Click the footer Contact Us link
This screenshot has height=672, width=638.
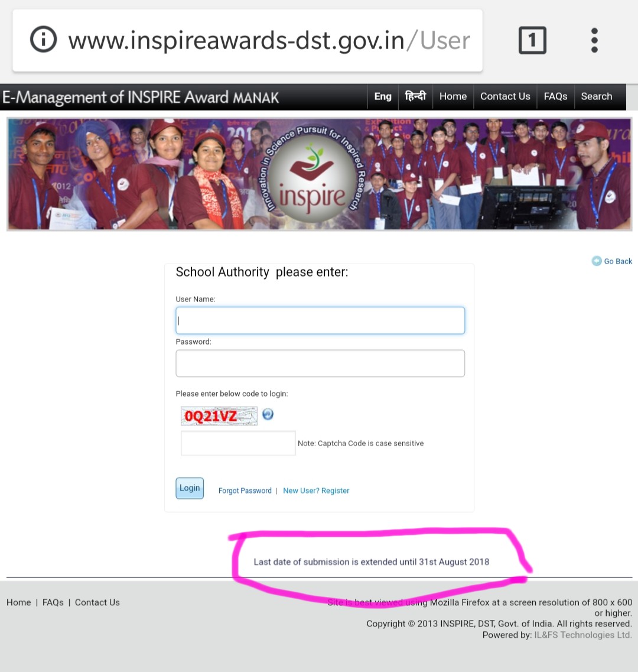(x=97, y=602)
